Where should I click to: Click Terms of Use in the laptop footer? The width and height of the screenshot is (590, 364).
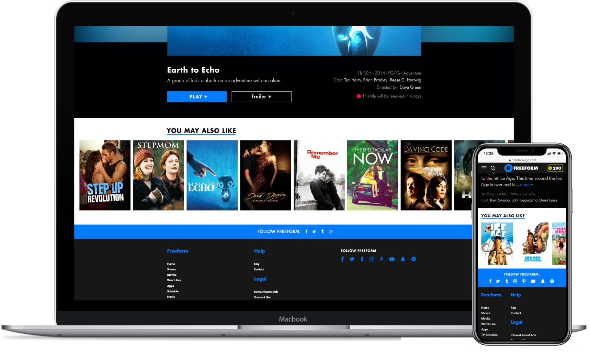click(x=262, y=297)
